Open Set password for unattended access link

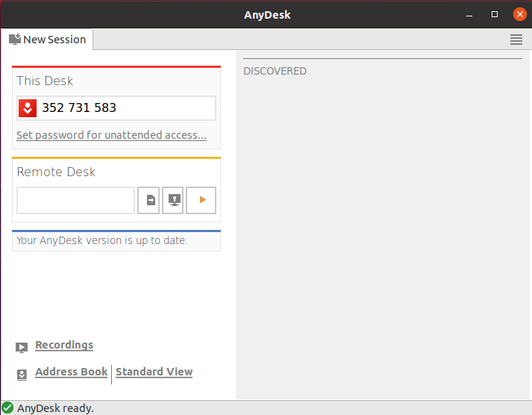(x=111, y=135)
